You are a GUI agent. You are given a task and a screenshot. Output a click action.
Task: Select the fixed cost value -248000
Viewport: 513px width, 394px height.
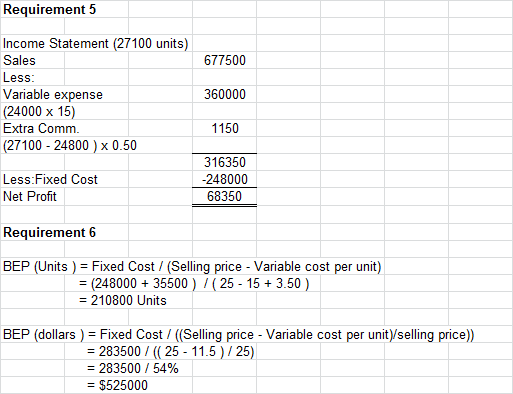coord(225,179)
